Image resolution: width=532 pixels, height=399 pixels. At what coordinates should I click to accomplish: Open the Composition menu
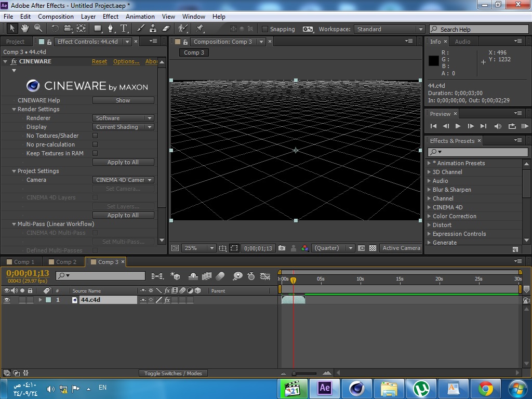56,17
